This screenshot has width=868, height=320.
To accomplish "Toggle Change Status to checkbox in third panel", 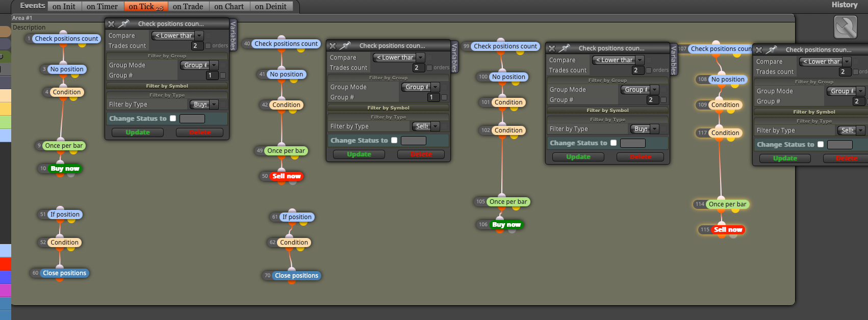I will [614, 143].
